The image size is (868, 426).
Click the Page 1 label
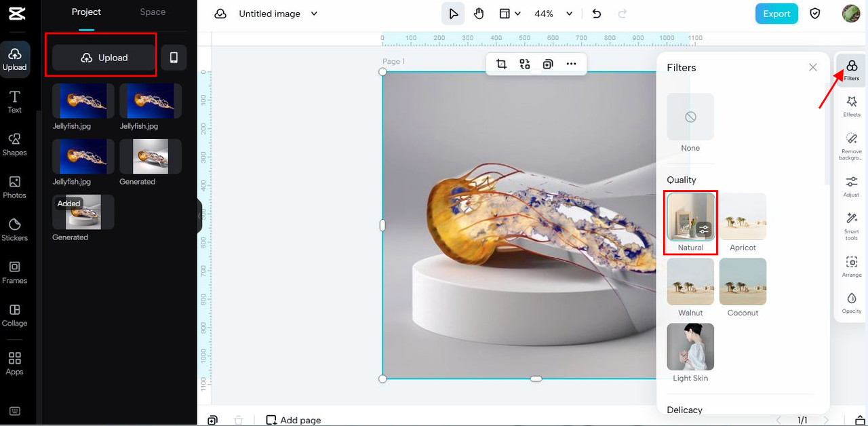pyautogui.click(x=393, y=62)
